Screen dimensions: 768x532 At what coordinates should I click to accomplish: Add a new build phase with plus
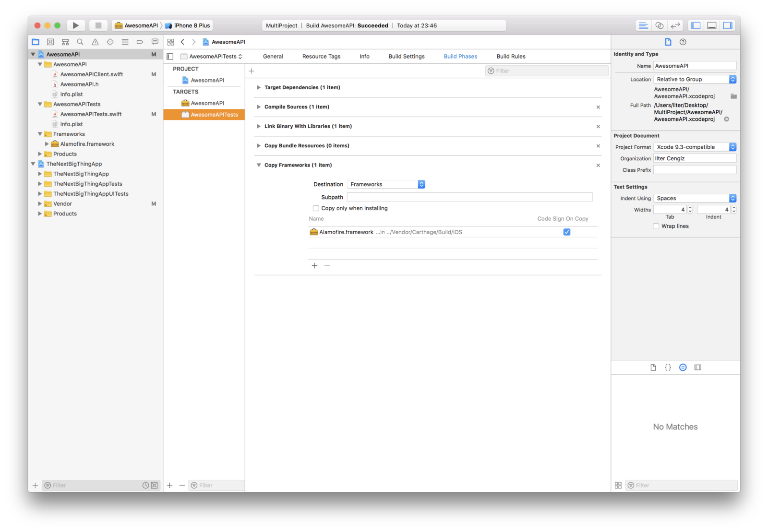[x=251, y=71]
